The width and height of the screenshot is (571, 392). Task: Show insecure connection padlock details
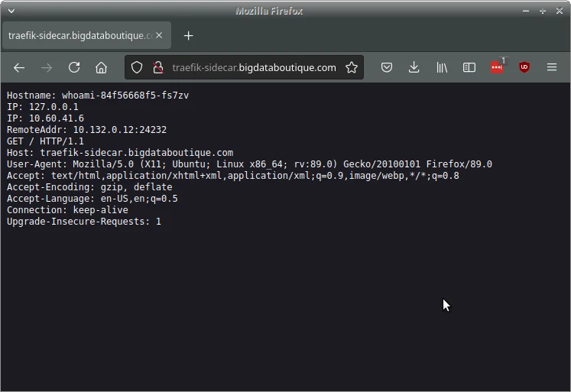coord(158,67)
